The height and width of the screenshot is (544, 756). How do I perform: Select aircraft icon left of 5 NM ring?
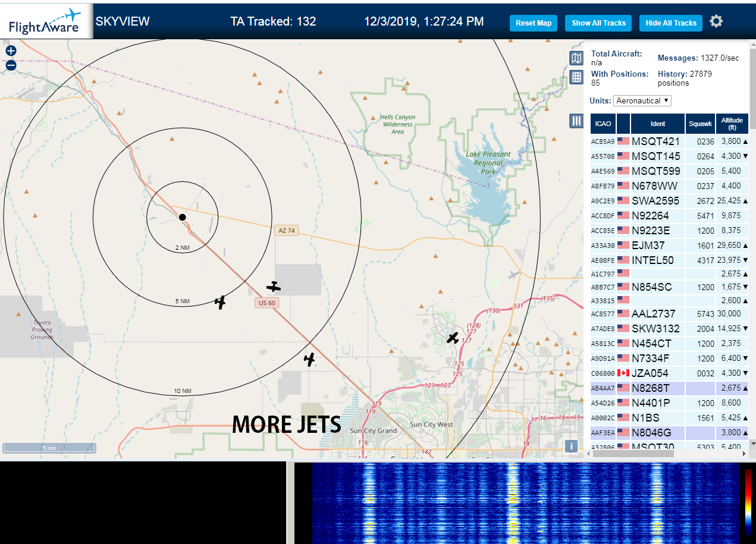point(221,302)
